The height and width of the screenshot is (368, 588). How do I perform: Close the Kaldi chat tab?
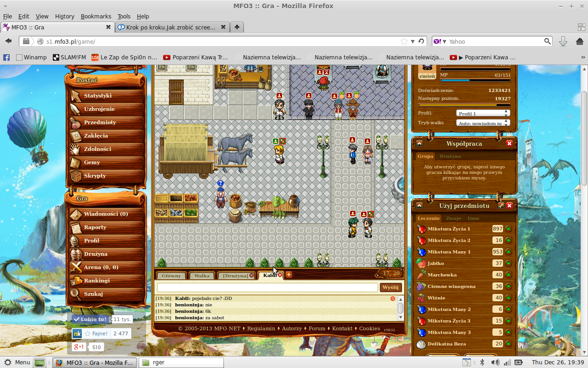280,275
